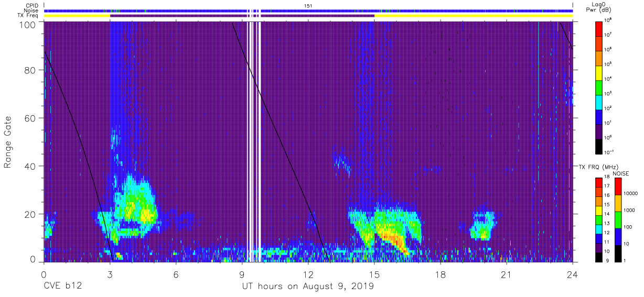Click the UT hours tick label 18
This screenshot has height=297, width=644.
click(441, 274)
